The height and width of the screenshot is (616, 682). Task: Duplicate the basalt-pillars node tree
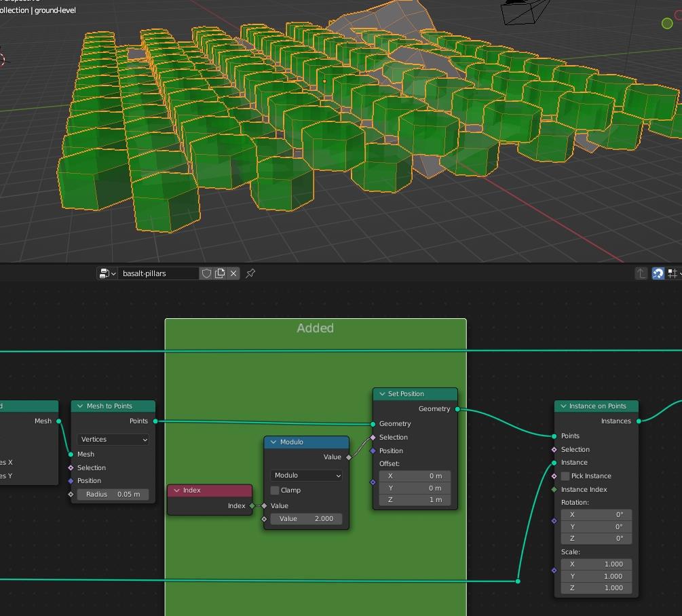[220, 273]
